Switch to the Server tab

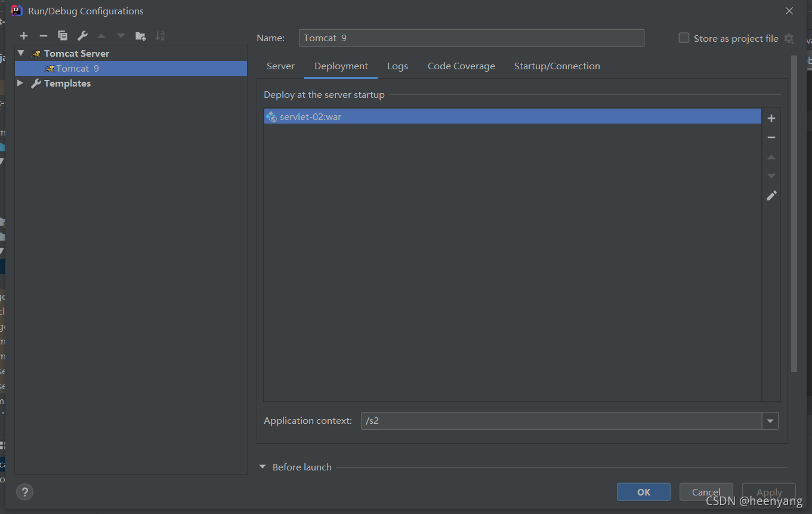(x=280, y=66)
